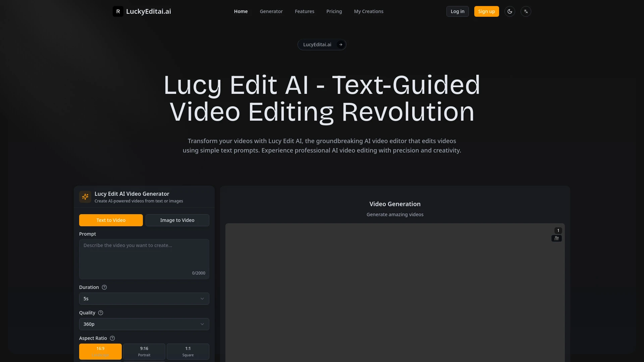Click the video camera badge in the preview
This screenshot has height=362, width=644.
pyautogui.click(x=556, y=238)
